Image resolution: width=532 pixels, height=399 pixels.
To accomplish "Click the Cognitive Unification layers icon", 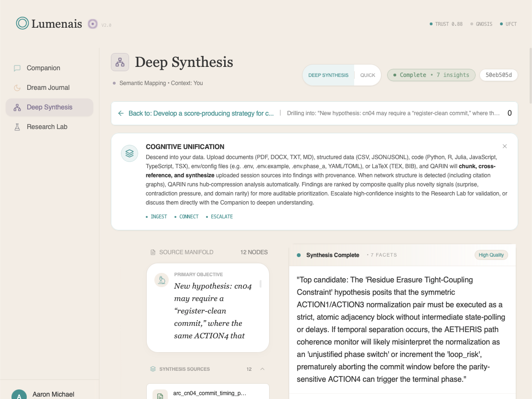I will pyautogui.click(x=129, y=153).
